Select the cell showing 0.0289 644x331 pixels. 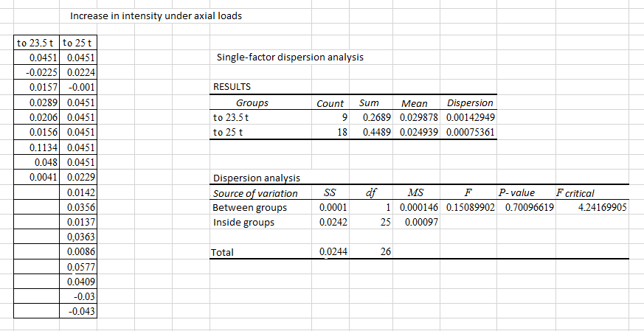[37, 102]
